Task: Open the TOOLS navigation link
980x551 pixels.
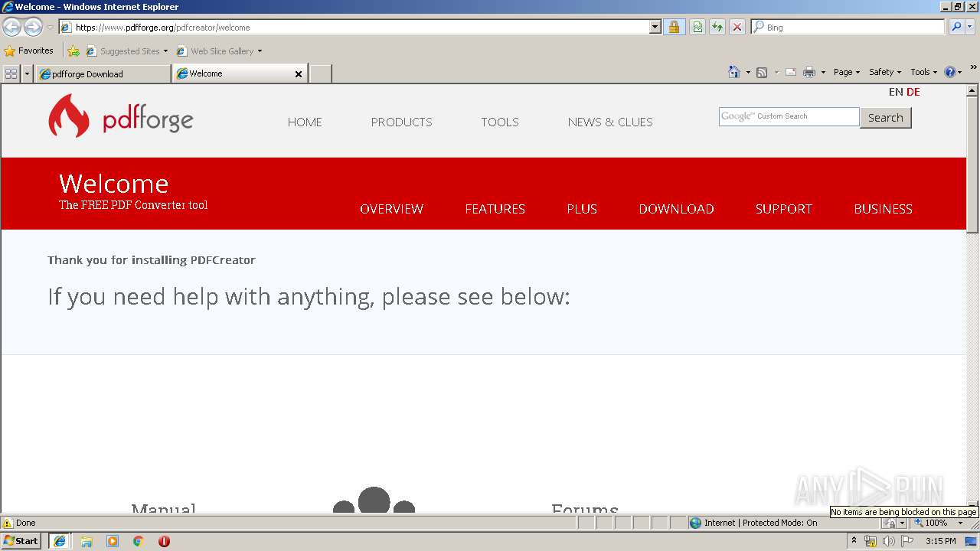Action: pos(500,122)
